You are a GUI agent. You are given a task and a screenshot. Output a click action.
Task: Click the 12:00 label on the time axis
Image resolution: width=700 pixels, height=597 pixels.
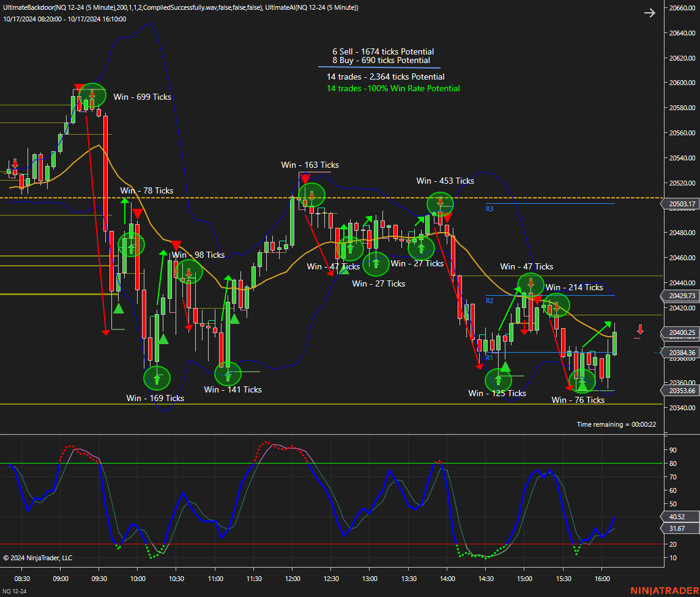pyautogui.click(x=292, y=579)
